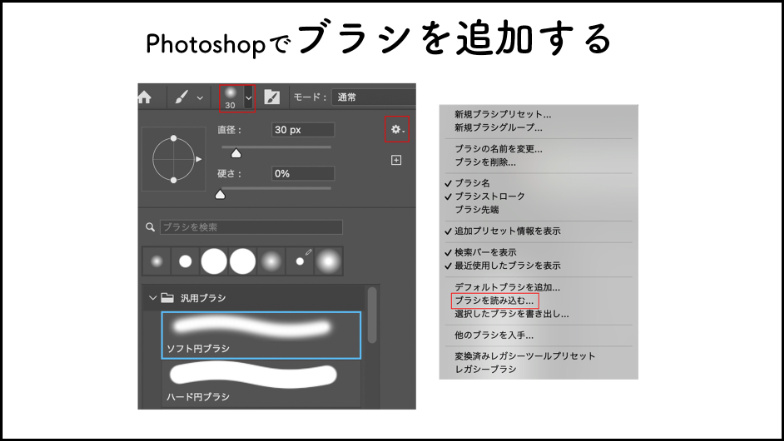
Task: Click the brush angle and roundness circle
Action: tap(174, 158)
